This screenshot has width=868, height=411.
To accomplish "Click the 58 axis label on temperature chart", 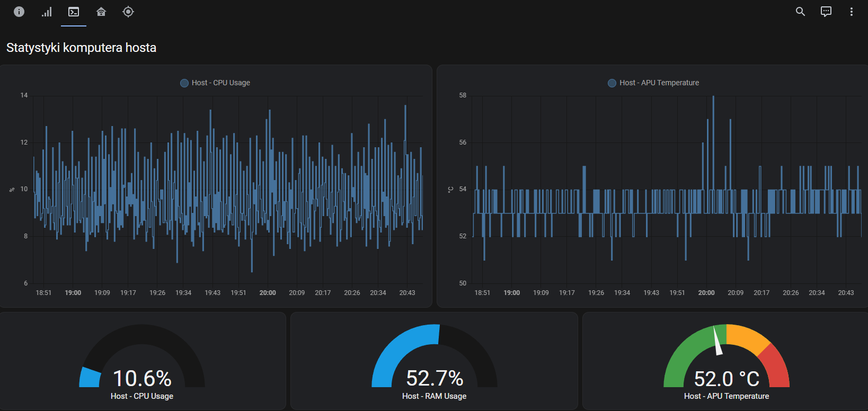I will point(463,95).
